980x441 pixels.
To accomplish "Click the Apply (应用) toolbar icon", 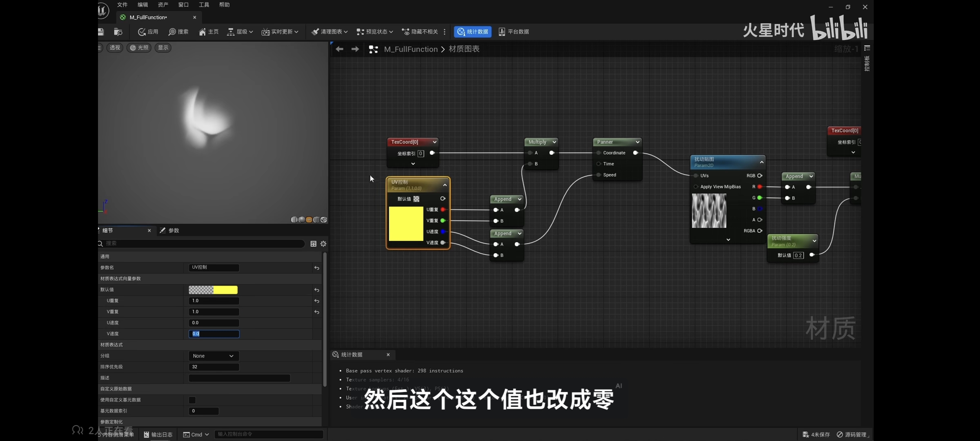I will pyautogui.click(x=142, y=32).
